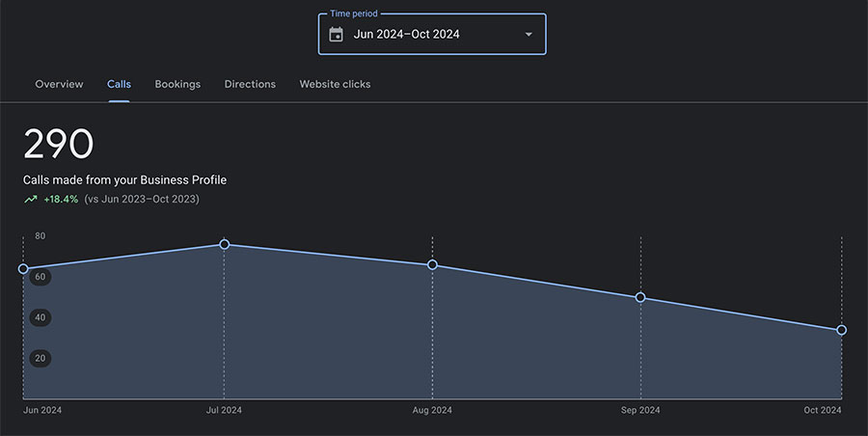Click the 60 y-axis label
The image size is (868, 436).
pos(41,277)
